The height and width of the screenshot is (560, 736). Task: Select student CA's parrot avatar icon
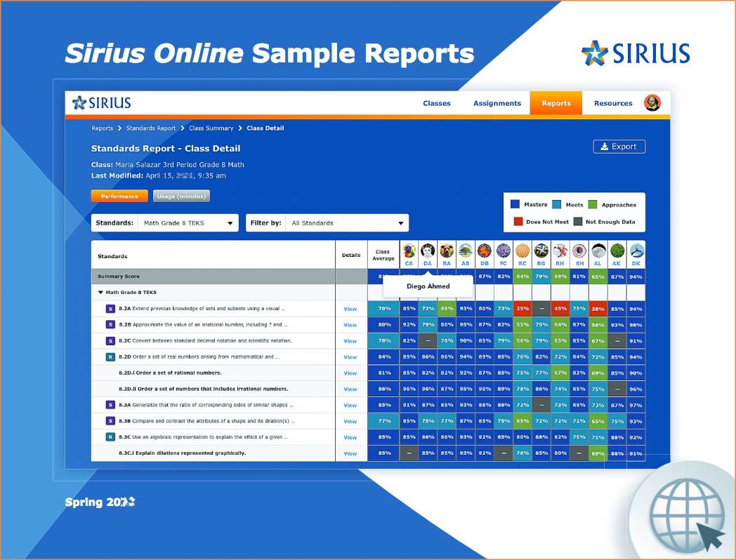409,251
